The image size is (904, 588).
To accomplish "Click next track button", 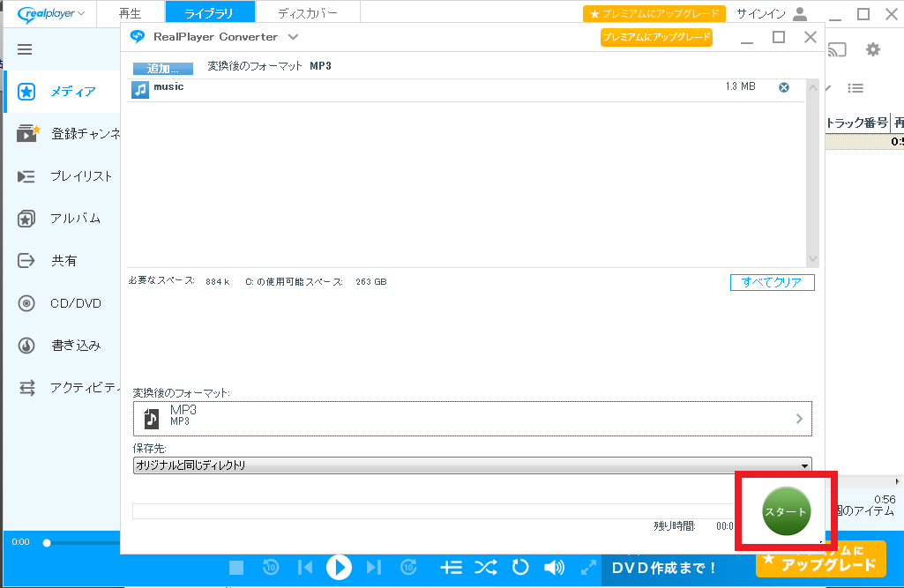I will pos(374,567).
